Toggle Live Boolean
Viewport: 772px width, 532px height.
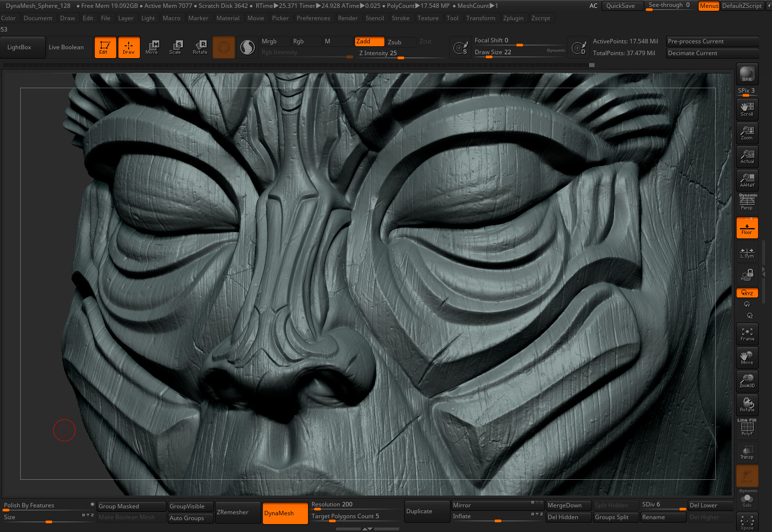coord(69,47)
